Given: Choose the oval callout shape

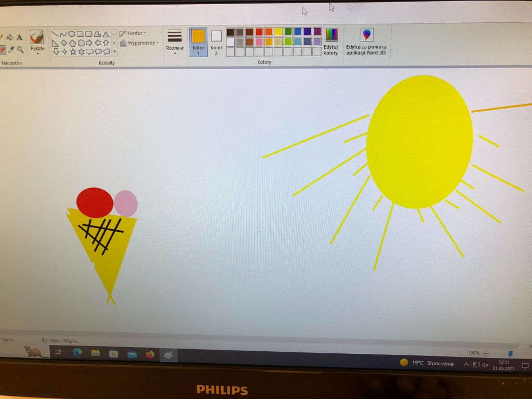Looking at the screenshot, I should pyautogui.click(x=98, y=51).
